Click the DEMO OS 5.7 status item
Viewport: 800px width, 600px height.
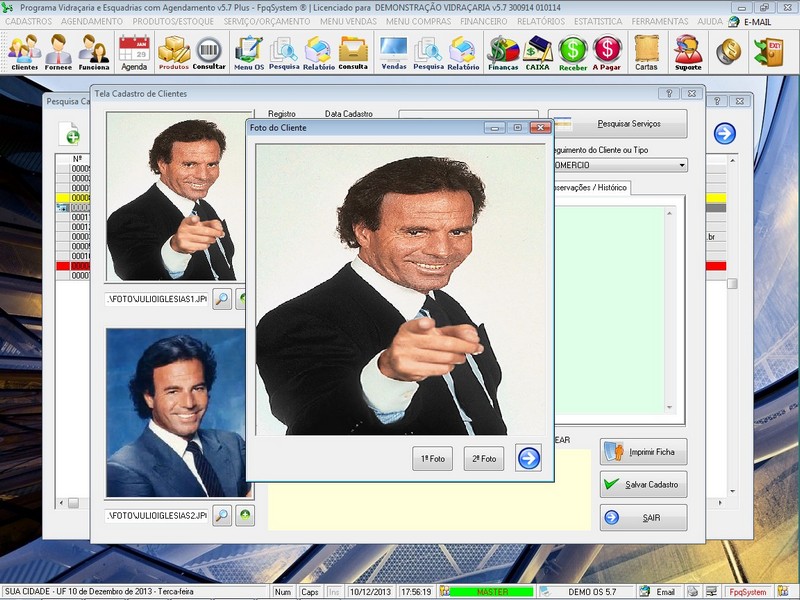[592, 592]
